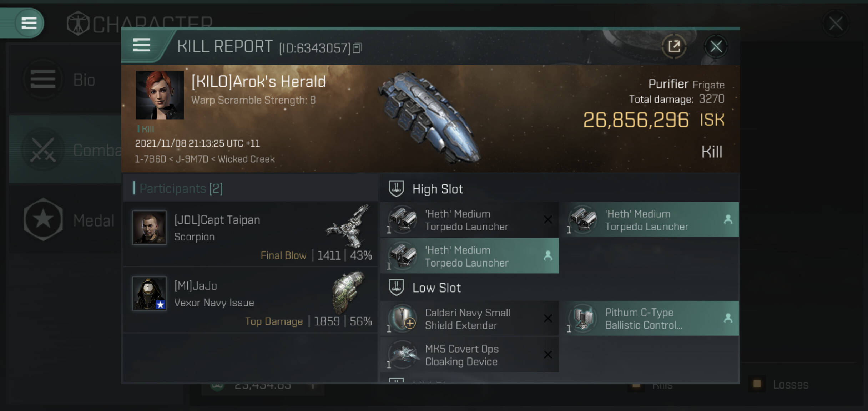Screen dimensions: 868x411
Task: Inspect the Vexor Navy Issue ship icon
Action: 348,291
